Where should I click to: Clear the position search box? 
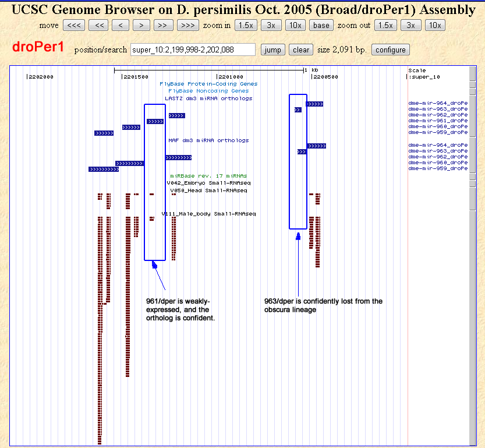(301, 50)
